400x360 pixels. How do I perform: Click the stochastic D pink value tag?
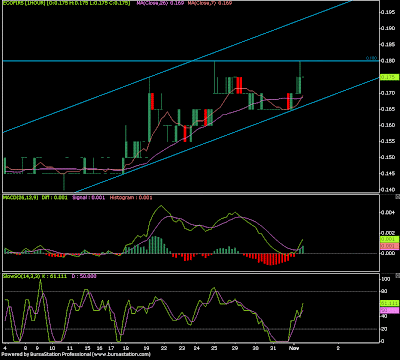[x=389, y=310]
